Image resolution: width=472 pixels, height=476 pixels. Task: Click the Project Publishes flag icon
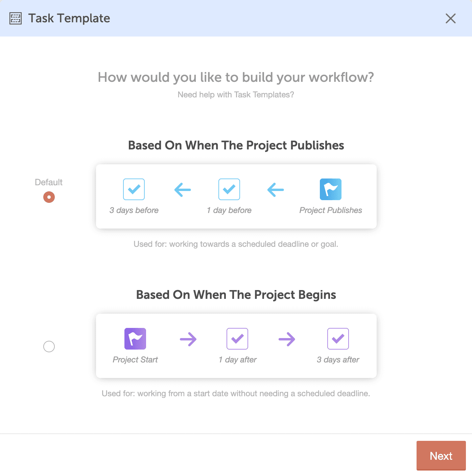(331, 189)
